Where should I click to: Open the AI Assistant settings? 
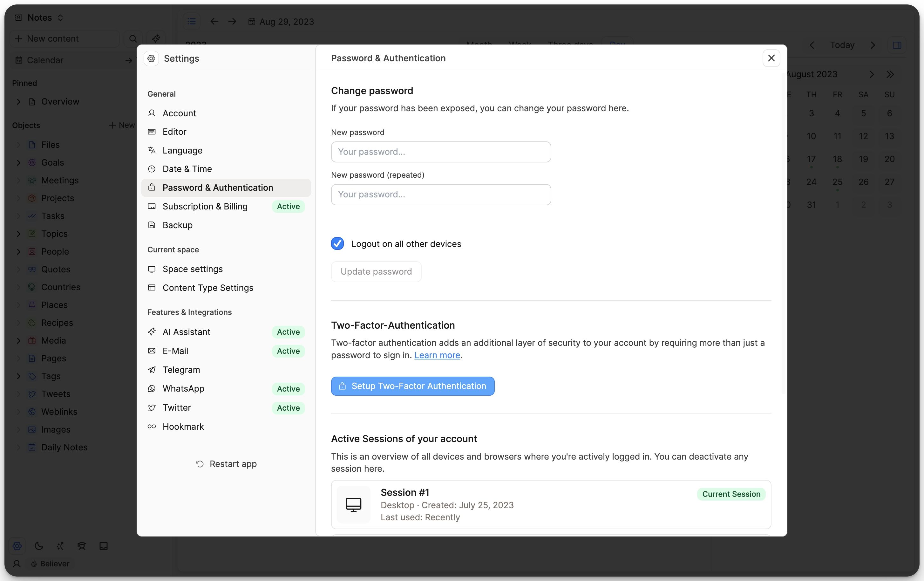(186, 332)
